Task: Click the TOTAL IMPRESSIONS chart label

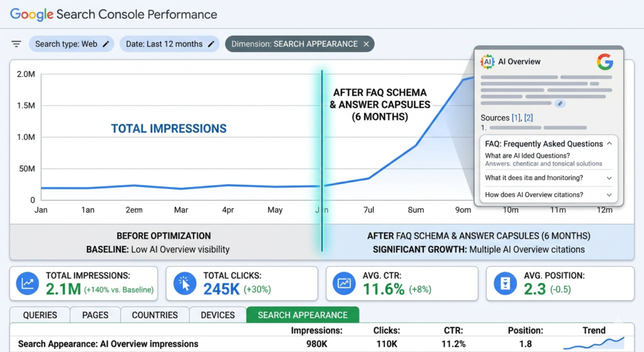Action: click(x=169, y=128)
